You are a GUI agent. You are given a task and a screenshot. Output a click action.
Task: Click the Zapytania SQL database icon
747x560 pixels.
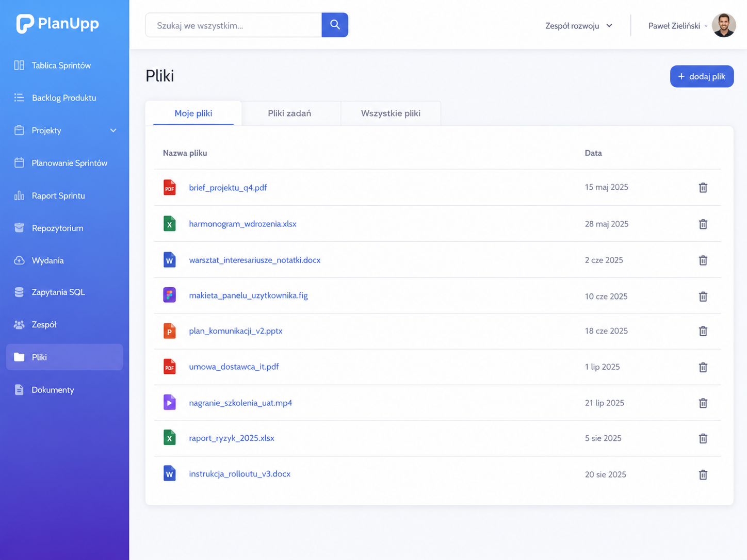19,292
